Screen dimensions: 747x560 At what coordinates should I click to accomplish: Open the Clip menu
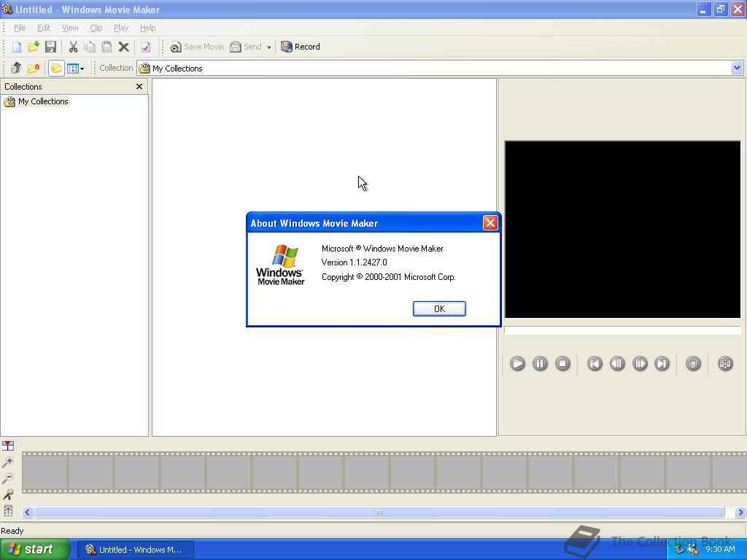[x=96, y=28]
